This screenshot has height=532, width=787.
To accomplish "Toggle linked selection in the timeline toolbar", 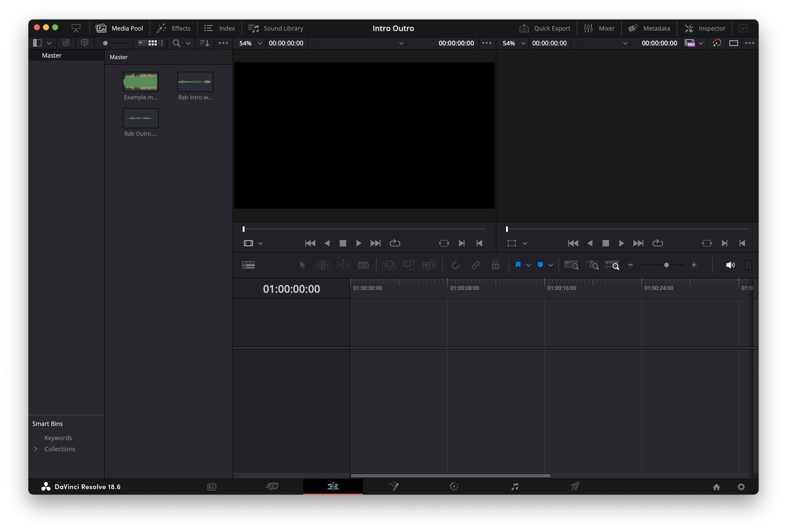I will pyautogui.click(x=475, y=265).
